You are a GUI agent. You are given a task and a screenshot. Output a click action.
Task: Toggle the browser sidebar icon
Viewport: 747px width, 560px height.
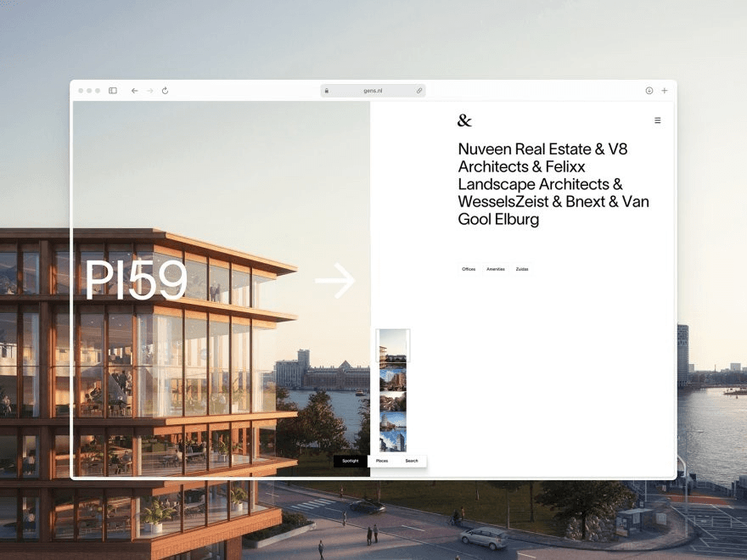pos(111,90)
